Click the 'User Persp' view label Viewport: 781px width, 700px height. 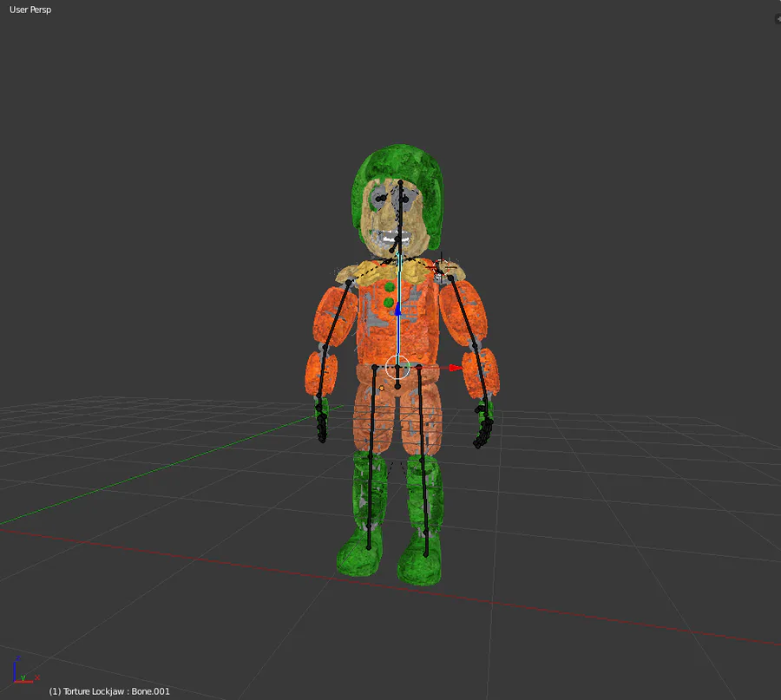click(x=30, y=10)
